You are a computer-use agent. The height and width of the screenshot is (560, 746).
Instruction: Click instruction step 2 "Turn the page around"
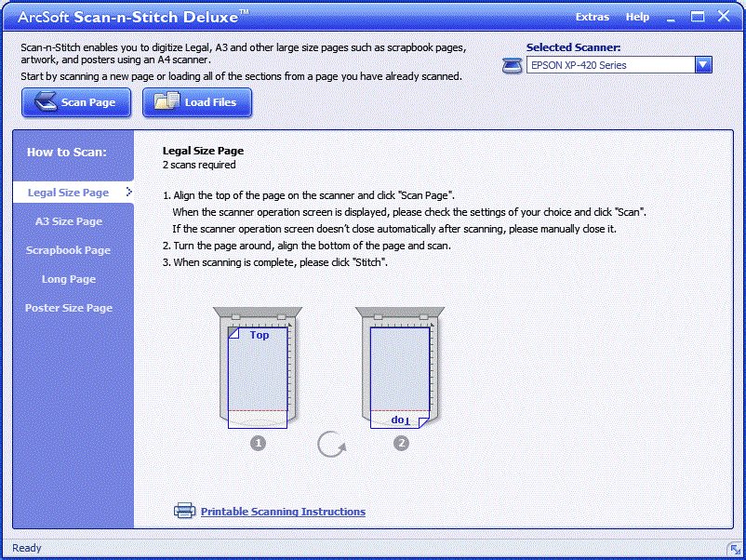(307, 246)
